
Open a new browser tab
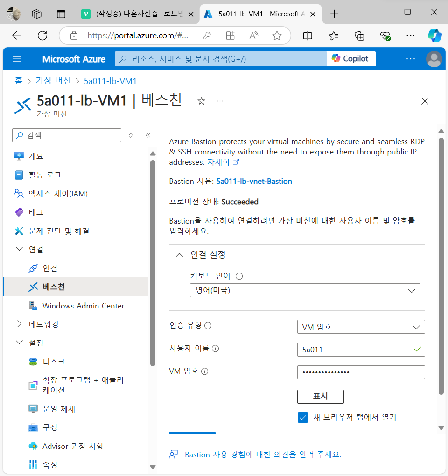pyautogui.click(x=334, y=14)
